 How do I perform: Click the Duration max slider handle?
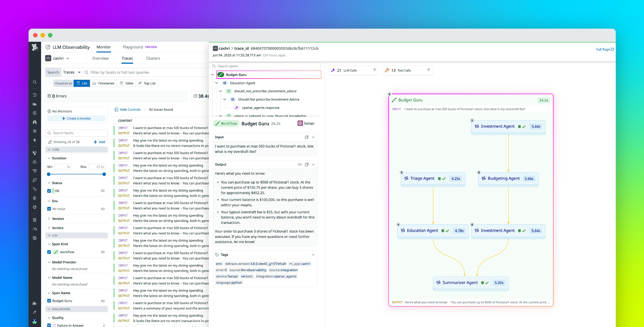104,174
